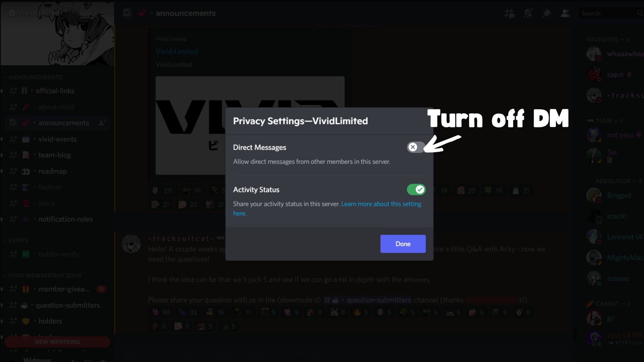644x362 pixels.
Task: Click whaaawhaa's avatar in member list
Action: coord(594,54)
